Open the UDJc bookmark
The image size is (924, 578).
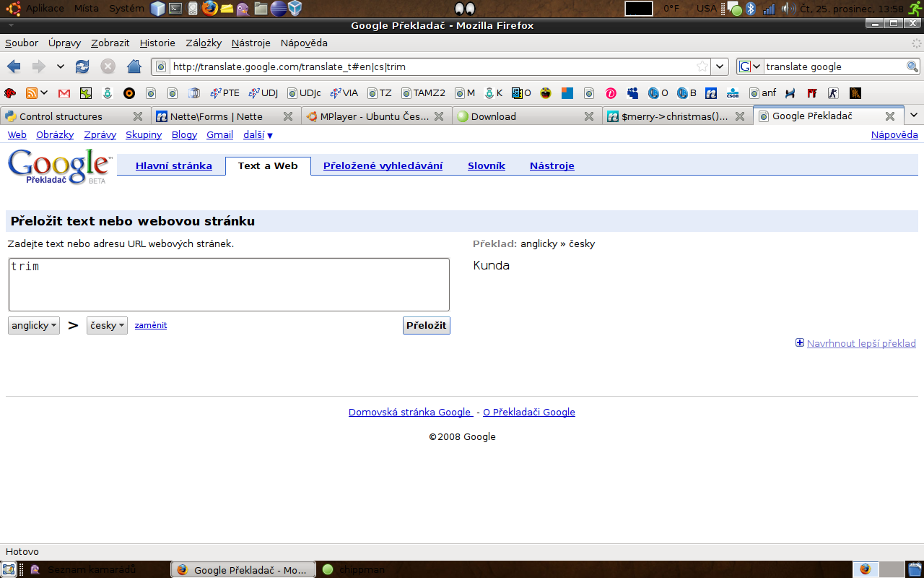tap(304, 93)
